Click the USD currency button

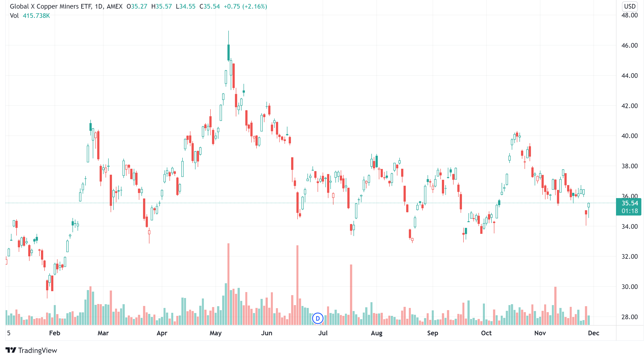click(x=630, y=6)
